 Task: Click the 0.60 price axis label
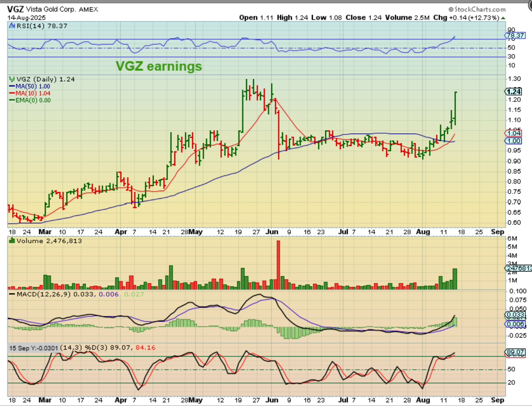click(x=514, y=222)
